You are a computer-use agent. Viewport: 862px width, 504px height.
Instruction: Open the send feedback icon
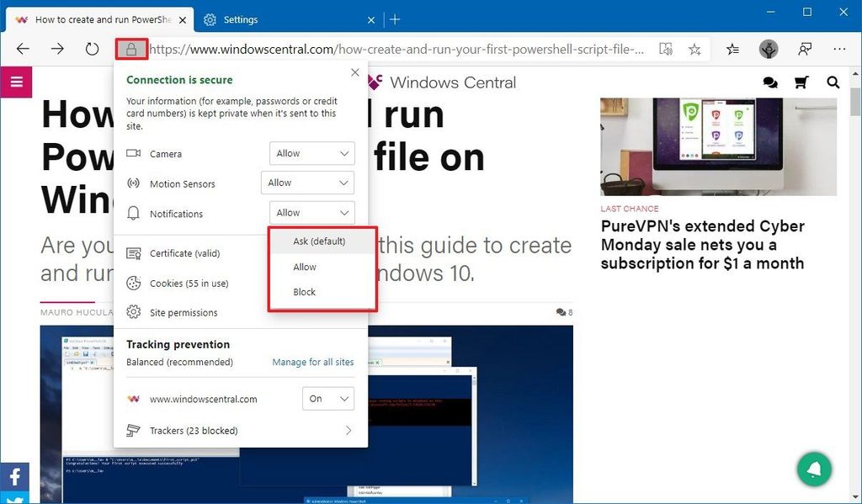[x=805, y=49]
